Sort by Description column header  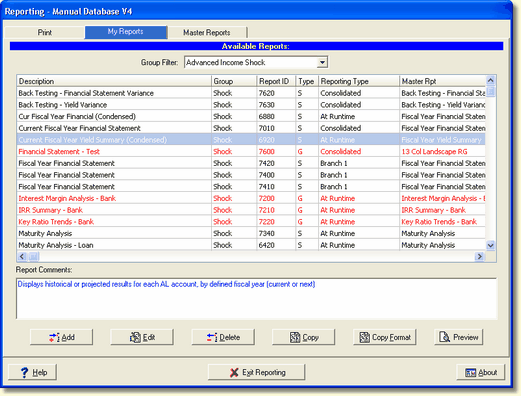pyautogui.click(x=114, y=81)
